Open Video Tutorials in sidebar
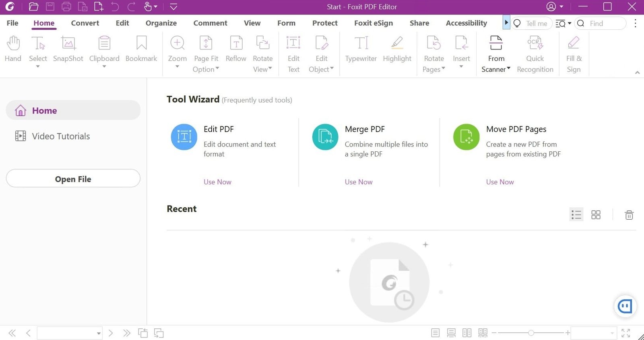644x340 pixels. tap(52, 136)
